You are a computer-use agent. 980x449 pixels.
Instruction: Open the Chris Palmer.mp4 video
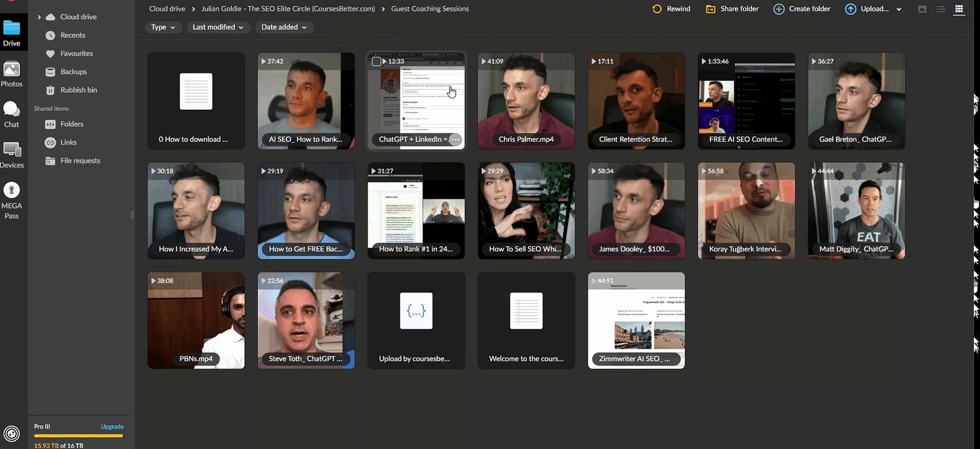pos(526,101)
